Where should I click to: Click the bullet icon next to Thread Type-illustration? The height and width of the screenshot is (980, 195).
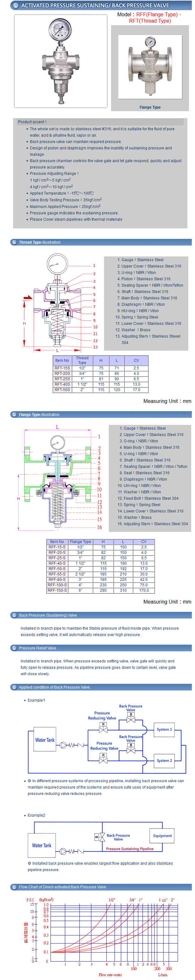click(14, 242)
